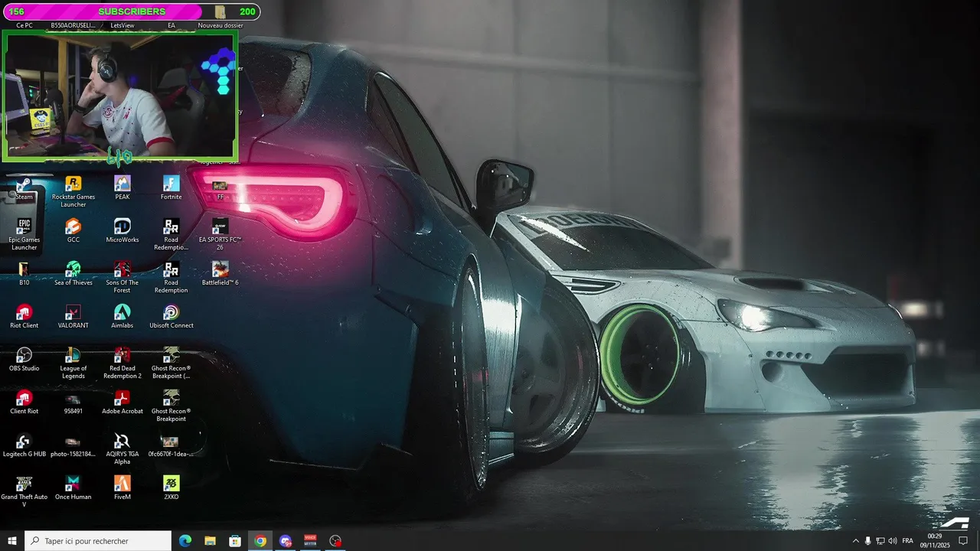Viewport: 980px width, 551px height.
Task: Select the Client Riot shortcut
Action: coord(24,403)
